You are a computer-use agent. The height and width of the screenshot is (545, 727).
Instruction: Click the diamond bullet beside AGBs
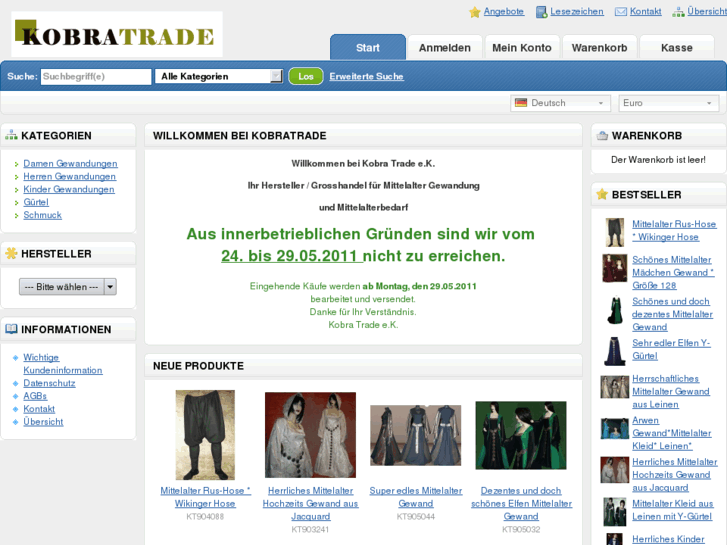[15, 397]
